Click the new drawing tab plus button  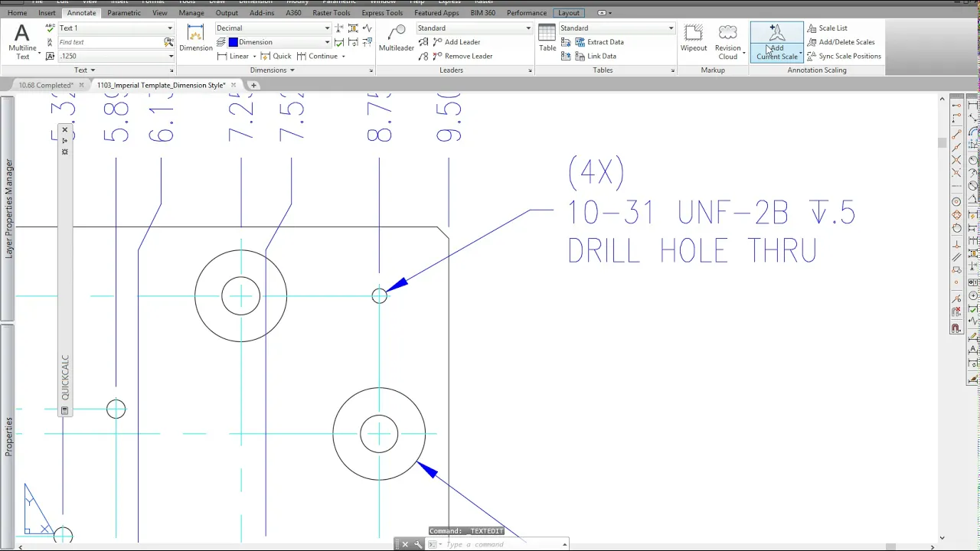(253, 85)
